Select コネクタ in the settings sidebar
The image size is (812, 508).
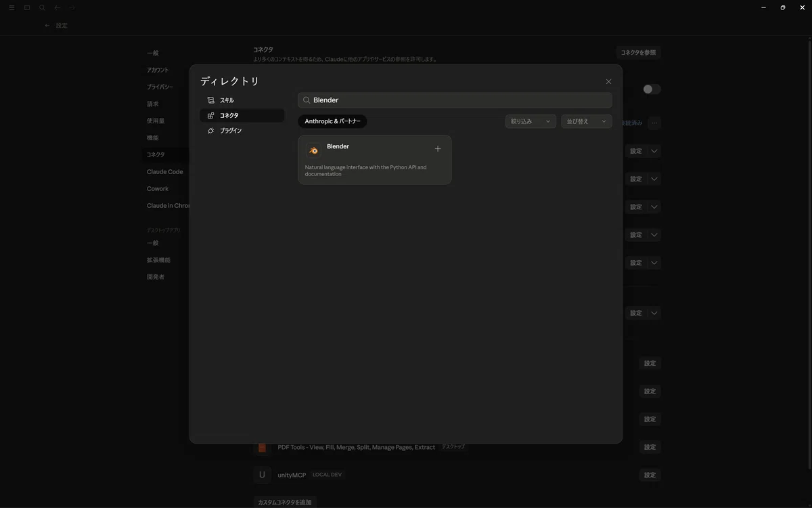(156, 155)
